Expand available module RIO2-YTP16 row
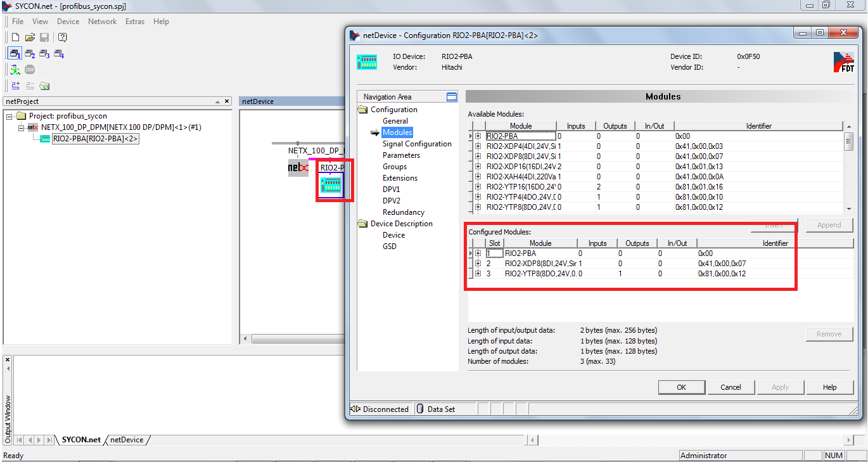The image size is (868, 462). click(x=478, y=187)
